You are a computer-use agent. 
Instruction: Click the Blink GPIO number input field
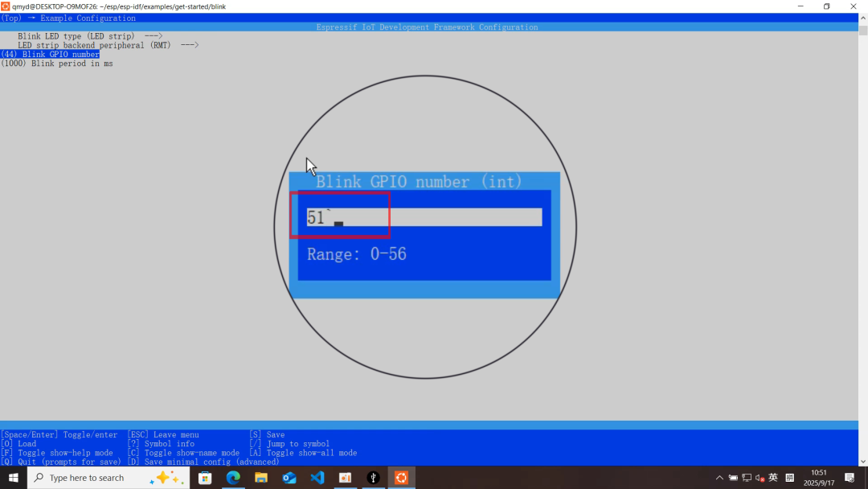click(x=424, y=217)
